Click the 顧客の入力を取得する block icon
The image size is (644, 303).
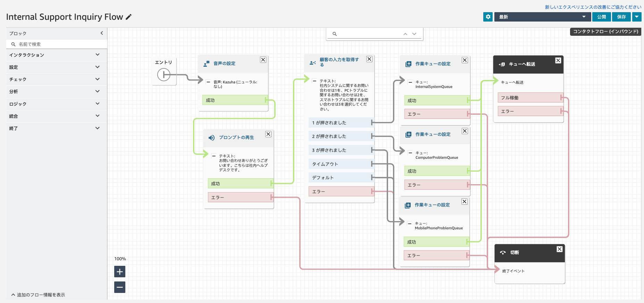tap(312, 63)
